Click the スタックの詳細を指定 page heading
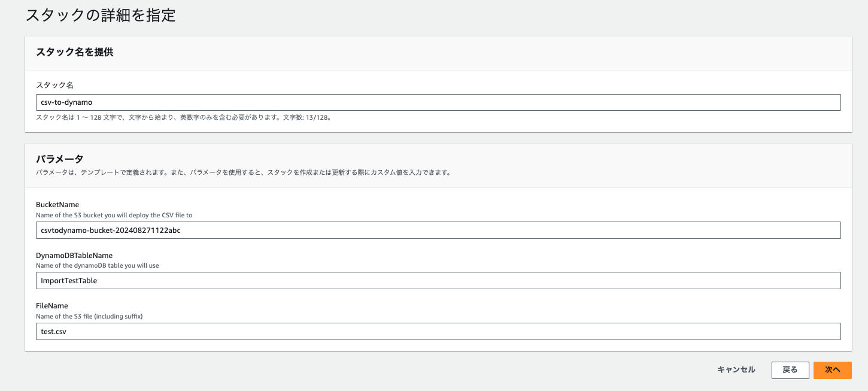Image resolution: width=868 pixels, height=391 pixels. (101, 16)
